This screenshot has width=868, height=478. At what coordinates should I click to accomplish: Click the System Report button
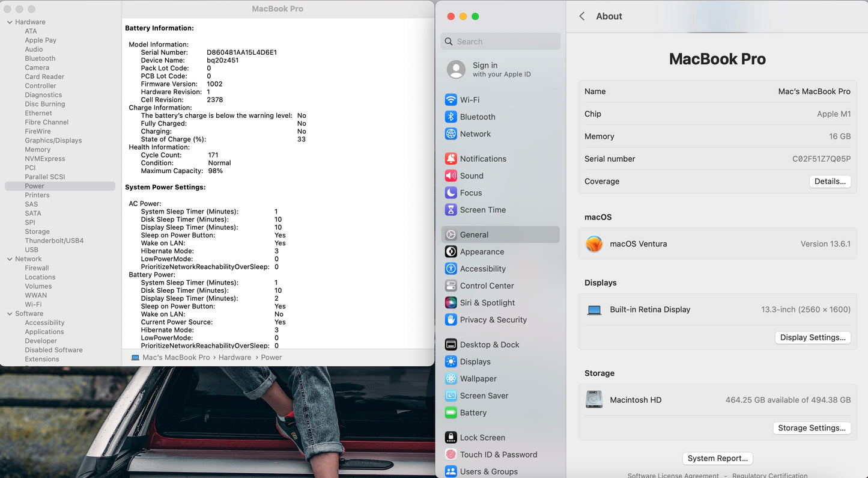717,458
